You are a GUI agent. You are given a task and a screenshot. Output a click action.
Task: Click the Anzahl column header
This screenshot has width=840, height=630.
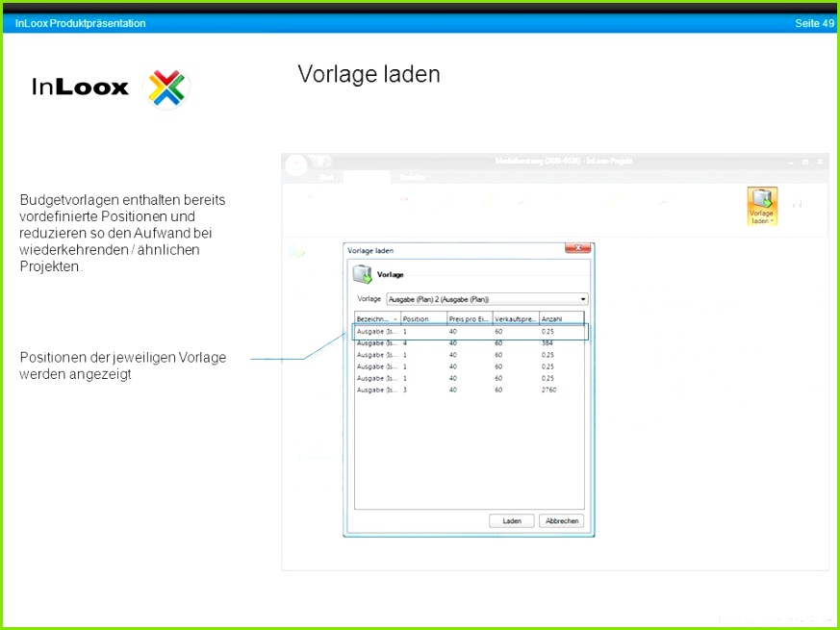[x=561, y=318]
